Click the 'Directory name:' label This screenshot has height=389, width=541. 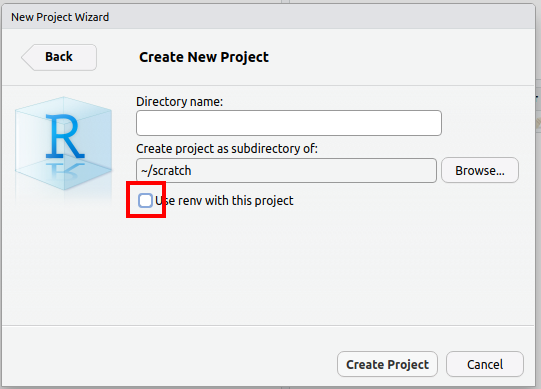pyautogui.click(x=179, y=101)
